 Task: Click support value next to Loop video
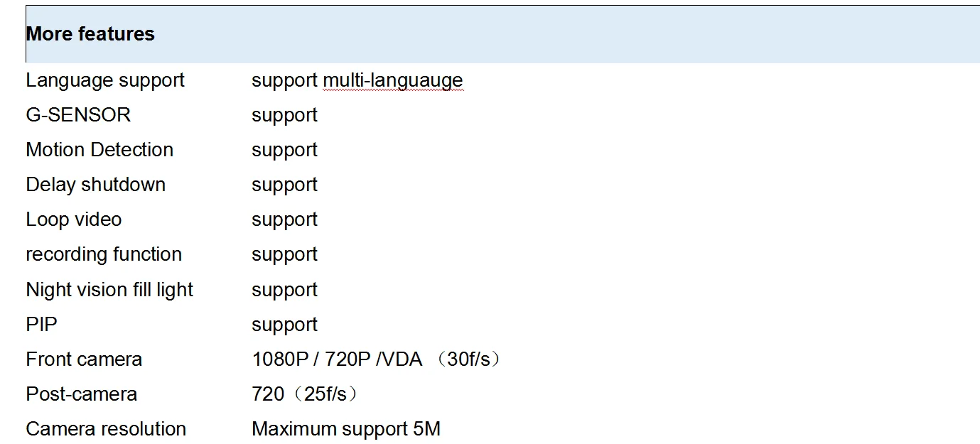[284, 220]
